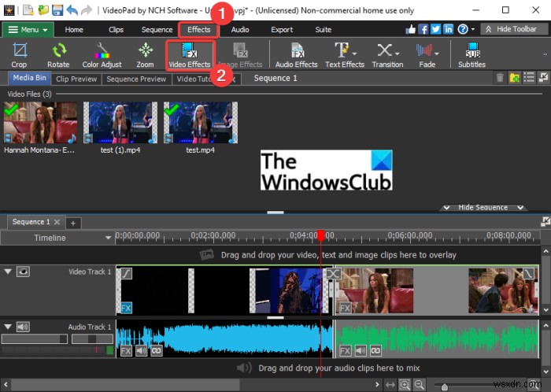The width and height of the screenshot is (551, 392).
Task: Share on Twitter icon
Action: (x=436, y=29)
